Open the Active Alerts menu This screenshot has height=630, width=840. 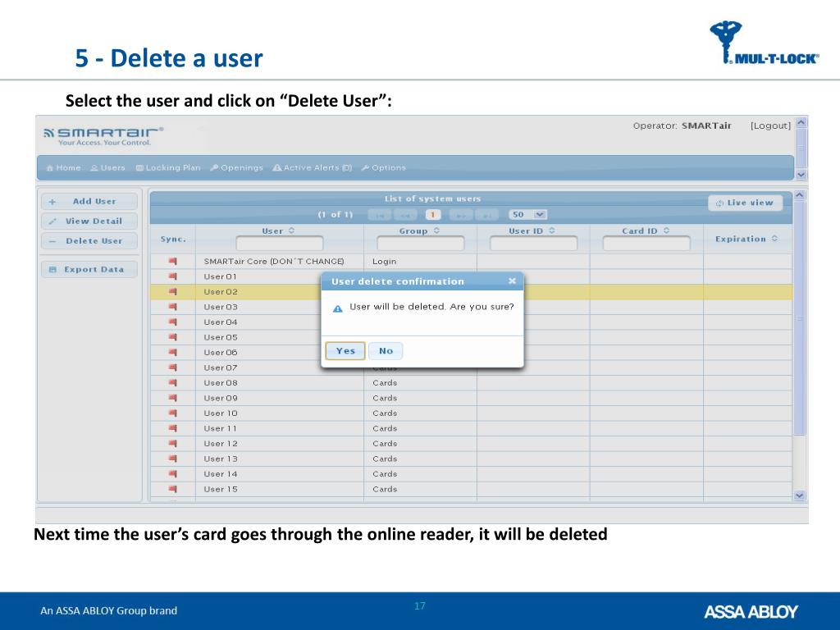pos(313,167)
